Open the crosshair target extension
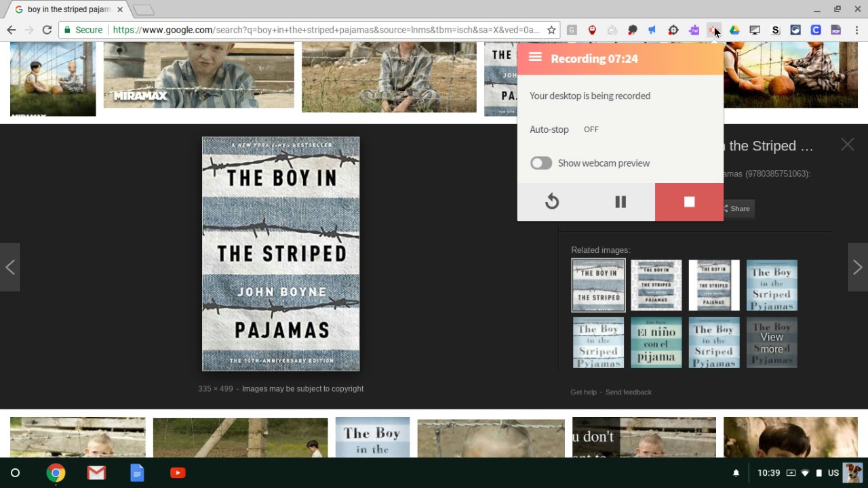This screenshot has height=488, width=868. click(673, 30)
